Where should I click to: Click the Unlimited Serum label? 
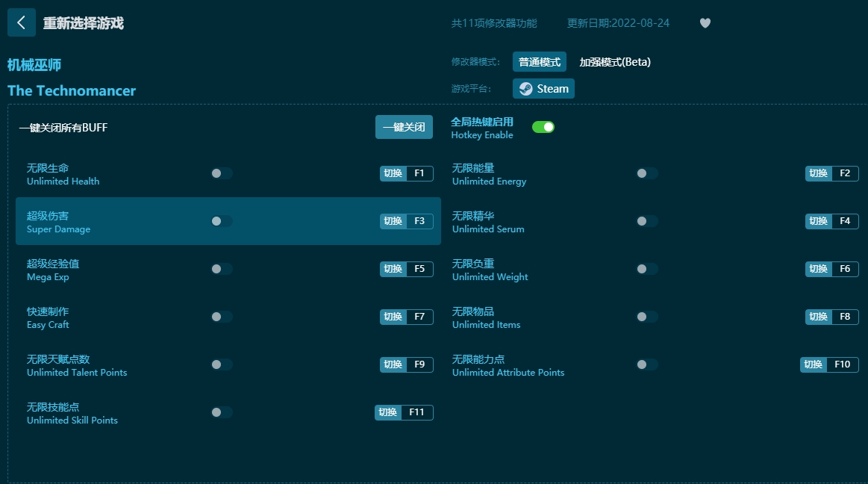coord(488,229)
